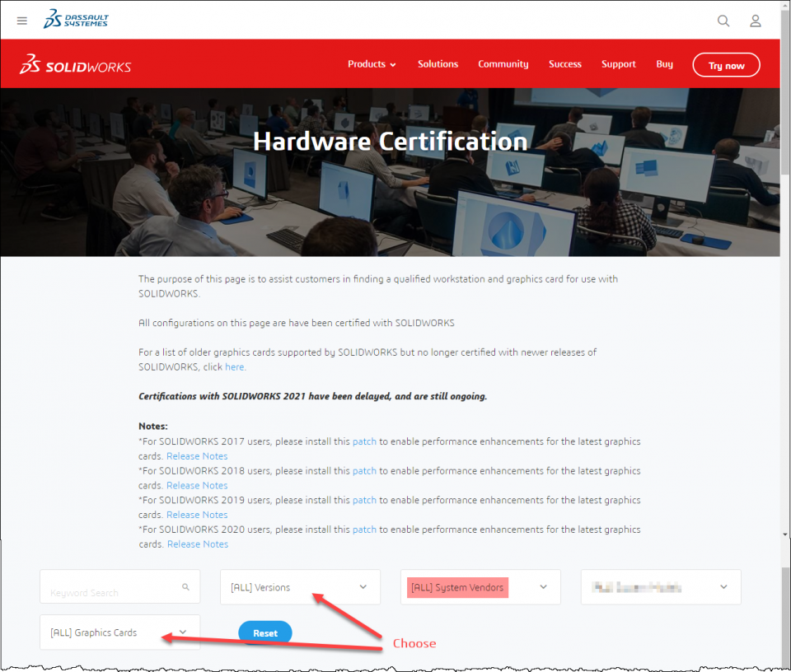Open Release Notes for the 2017 patch
The width and height of the screenshot is (791, 672).
pos(197,456)
